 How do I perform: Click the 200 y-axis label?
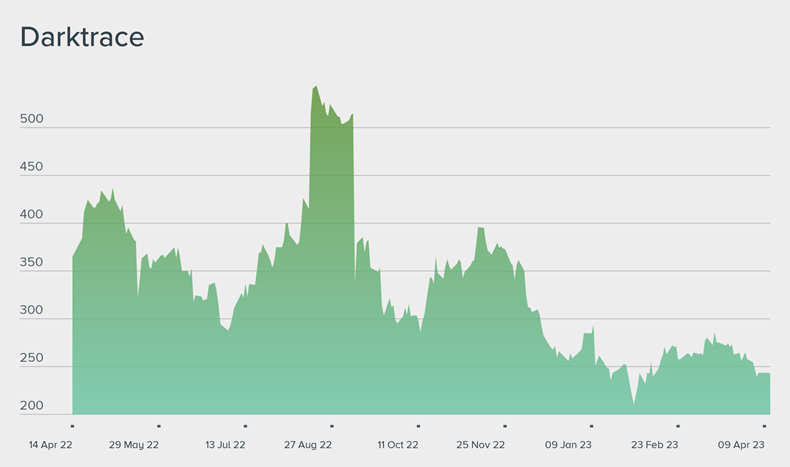click(32, 406)
